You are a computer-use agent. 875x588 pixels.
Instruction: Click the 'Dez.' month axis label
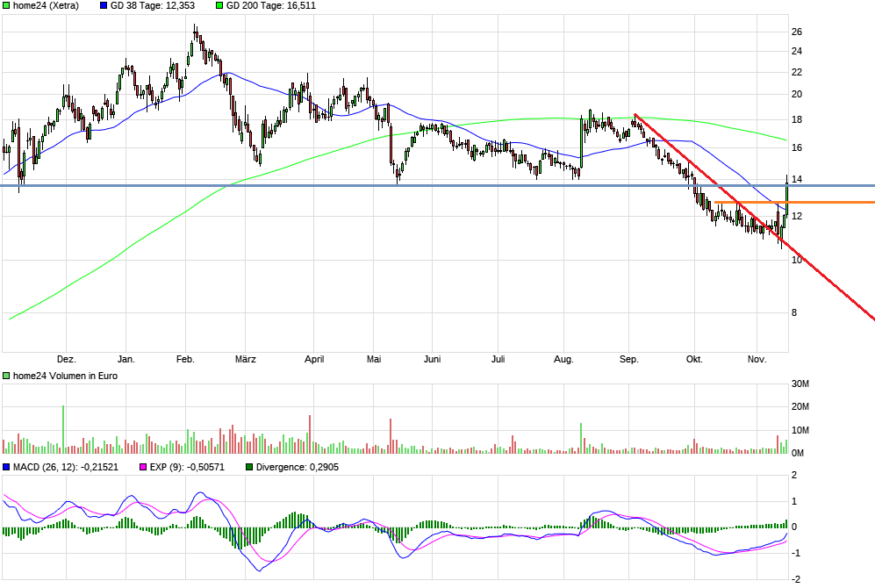coord(67,359)
